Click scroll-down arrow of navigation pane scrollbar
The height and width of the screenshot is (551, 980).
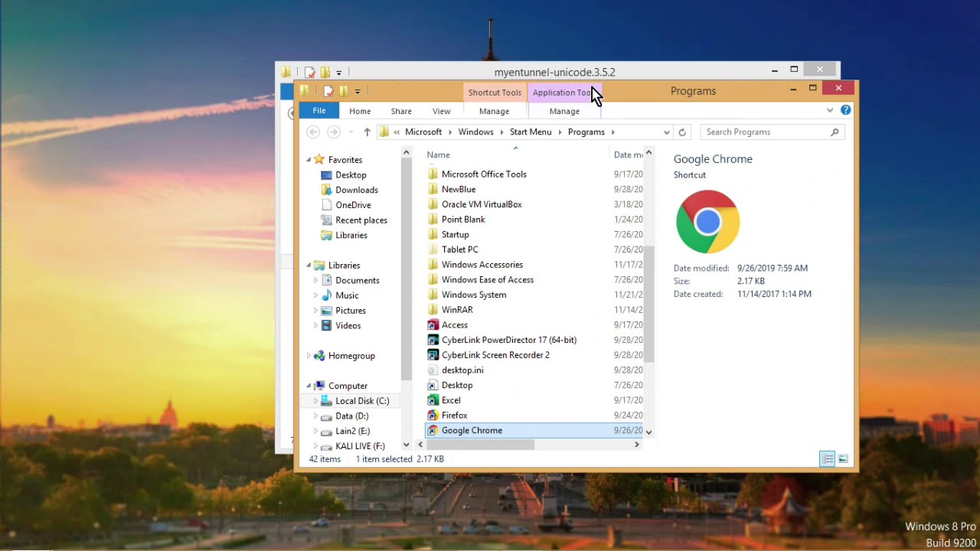coord(406,445)
